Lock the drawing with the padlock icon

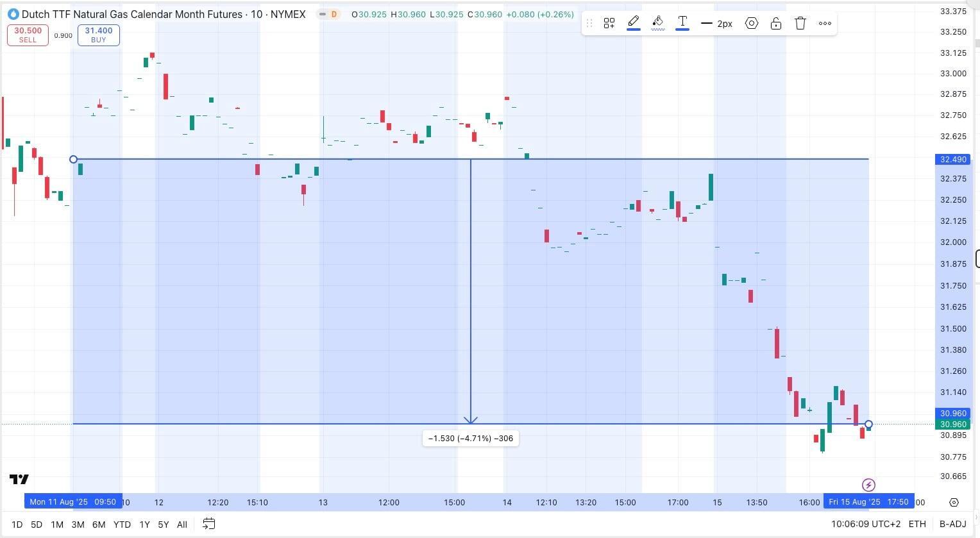click(x=776, y=24)
